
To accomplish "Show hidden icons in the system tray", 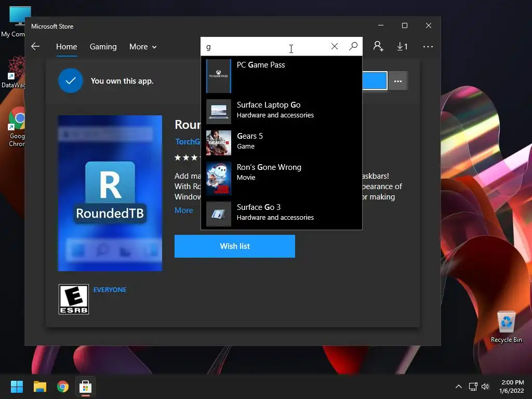I will point(458,387).
